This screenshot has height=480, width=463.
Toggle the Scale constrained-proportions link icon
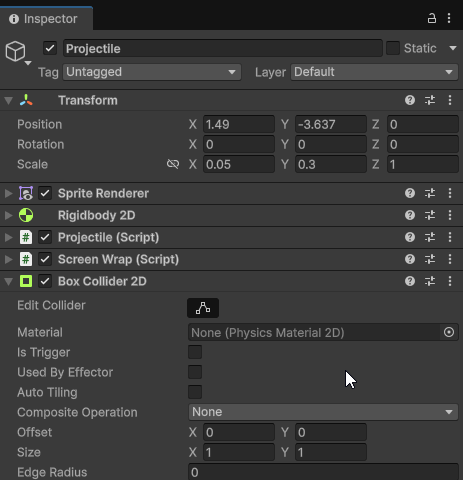coord(173,164)
